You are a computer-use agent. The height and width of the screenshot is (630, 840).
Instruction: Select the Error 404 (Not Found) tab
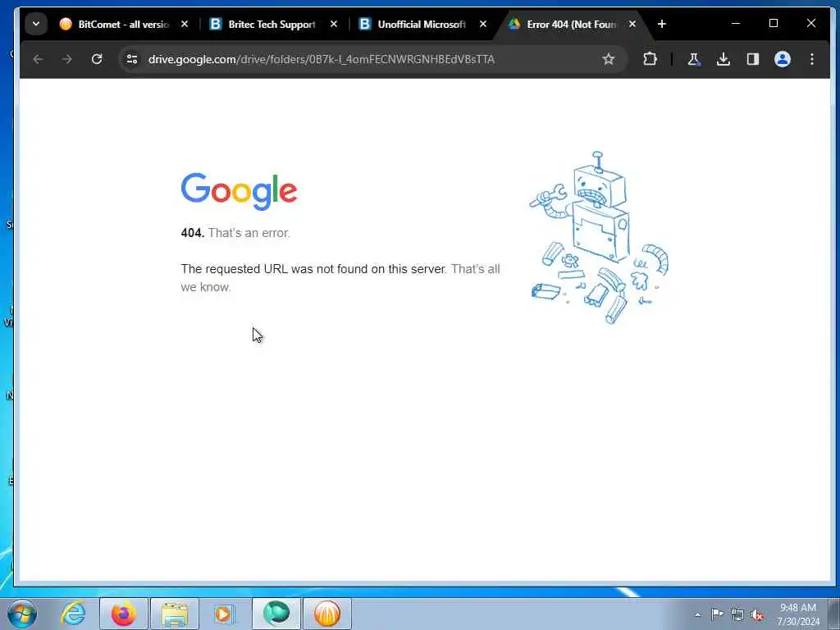coord(571,24)
